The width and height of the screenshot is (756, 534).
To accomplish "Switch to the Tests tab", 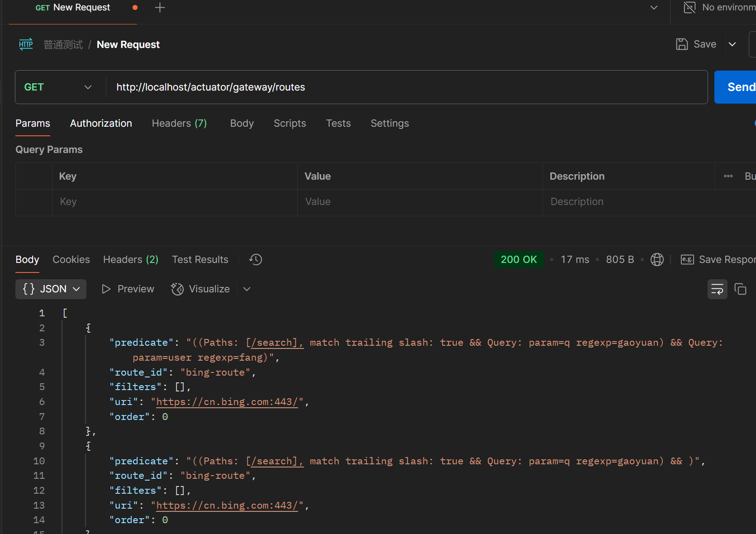I will [x=338, y=123].
